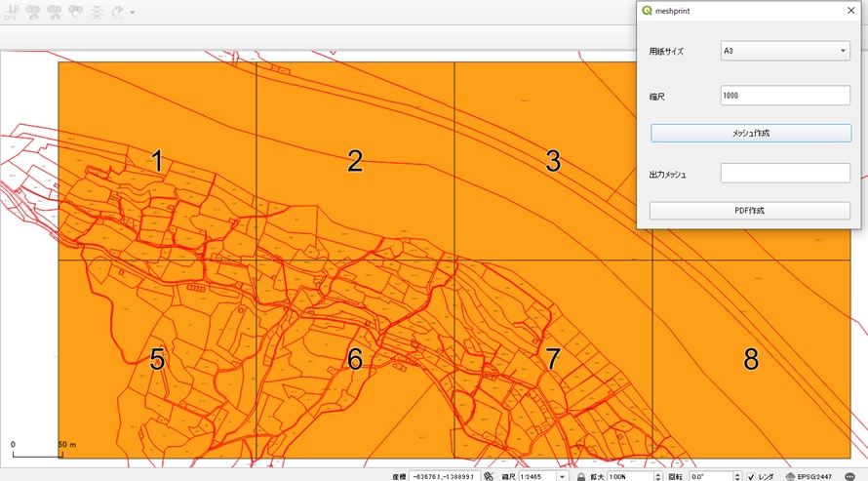Open the dropdown arrow beside the rotate toolbar icon
This screenshot has width=868, height=481.
pyautogui.click(x=133, y=13)
